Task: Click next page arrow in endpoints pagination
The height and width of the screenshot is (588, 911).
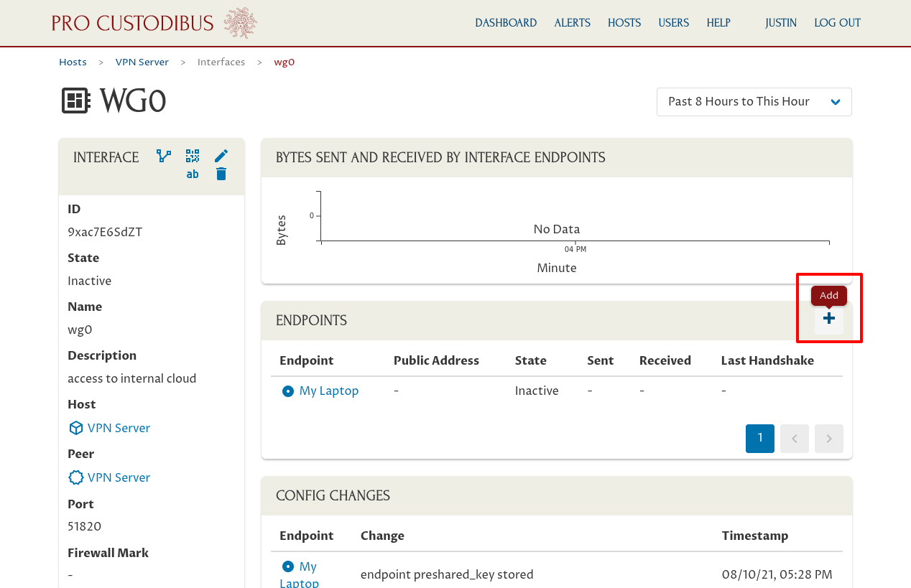Action: pyautogui.click(x=829, y=439)
